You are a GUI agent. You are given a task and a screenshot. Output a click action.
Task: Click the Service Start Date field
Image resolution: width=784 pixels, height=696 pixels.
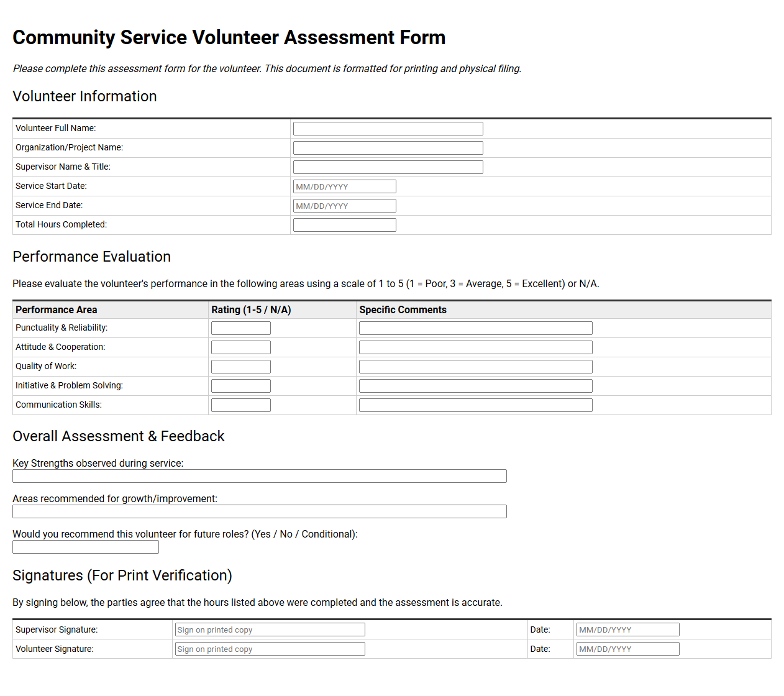344,186
